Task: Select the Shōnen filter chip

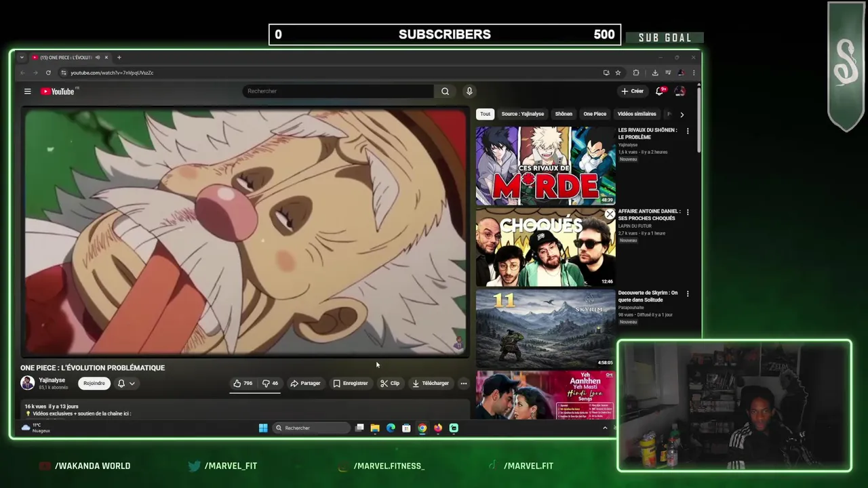Action: 564,114
